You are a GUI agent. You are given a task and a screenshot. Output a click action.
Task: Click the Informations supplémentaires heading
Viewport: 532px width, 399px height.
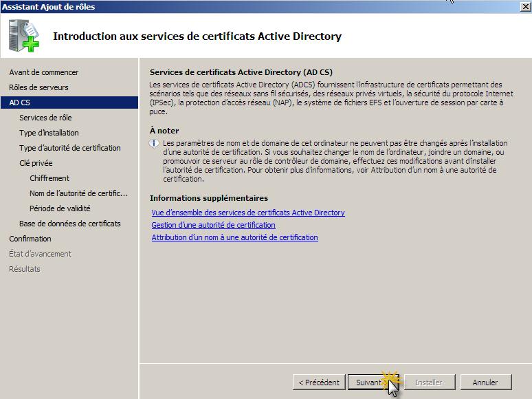tap(209, 198)
